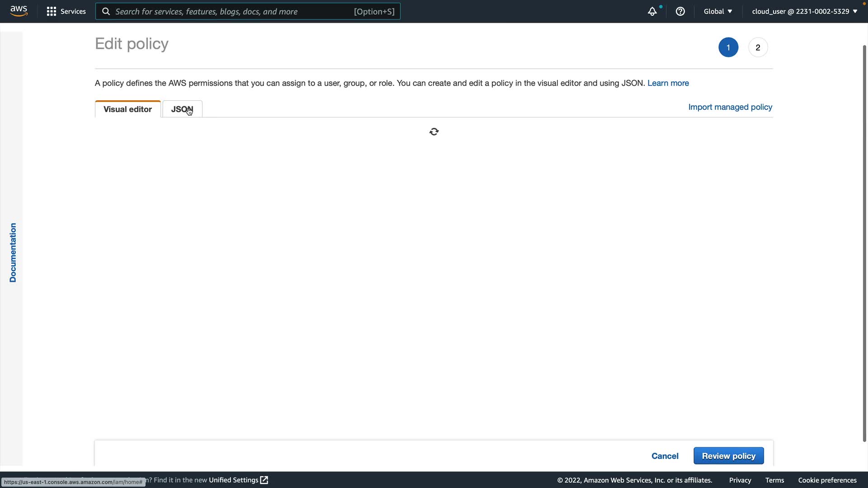The width and height of the screenshot is (868, 488).
Task: Select step 1 circle indicator
Action: pyautogui.click(x=728, y=47)
